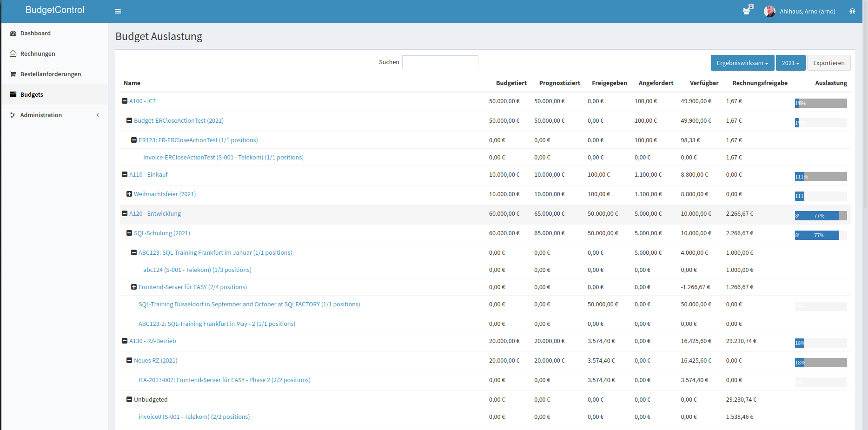Expand Weihnachtsfeier (2021) row
Viewport: 868px width, 430px height.
[x=129, y=194]
